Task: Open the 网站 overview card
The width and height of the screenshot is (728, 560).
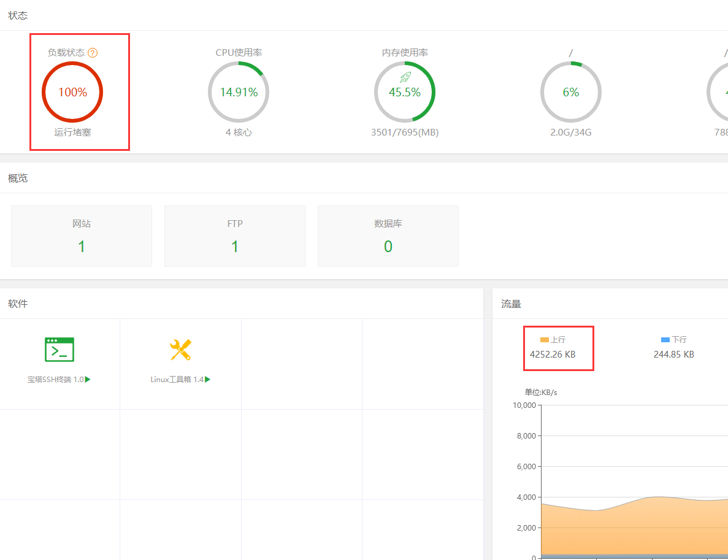Action: [x=82, y=236]
